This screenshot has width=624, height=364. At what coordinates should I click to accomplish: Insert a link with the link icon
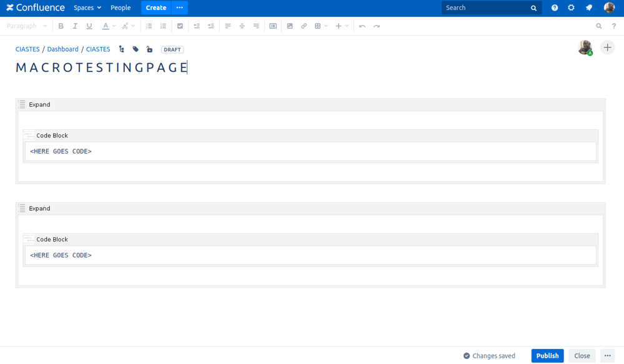tap(304, 26)
